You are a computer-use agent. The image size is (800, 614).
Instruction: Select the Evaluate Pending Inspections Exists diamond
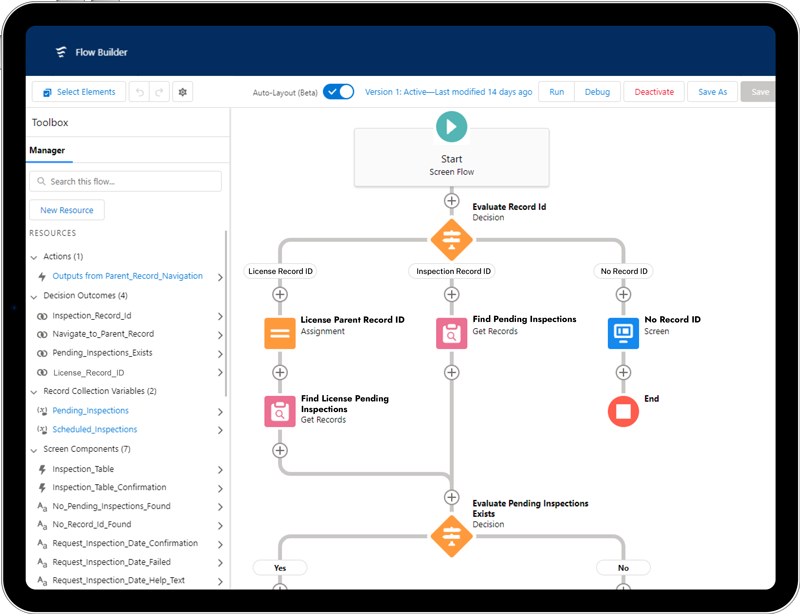click(x=452, y=536)
